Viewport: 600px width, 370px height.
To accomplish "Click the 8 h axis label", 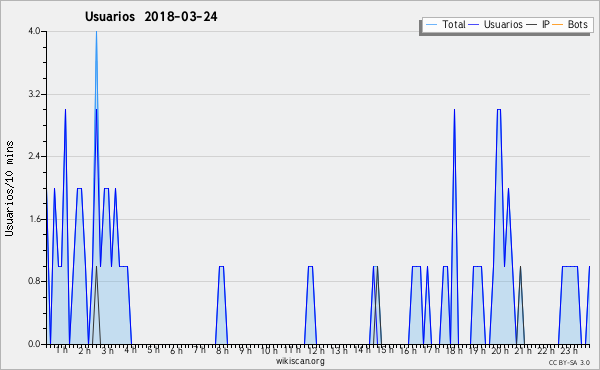I will 222,350.
